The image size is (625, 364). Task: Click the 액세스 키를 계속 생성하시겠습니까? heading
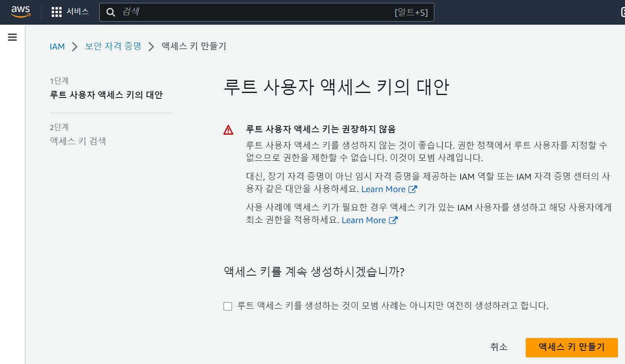tap(314, 272)
